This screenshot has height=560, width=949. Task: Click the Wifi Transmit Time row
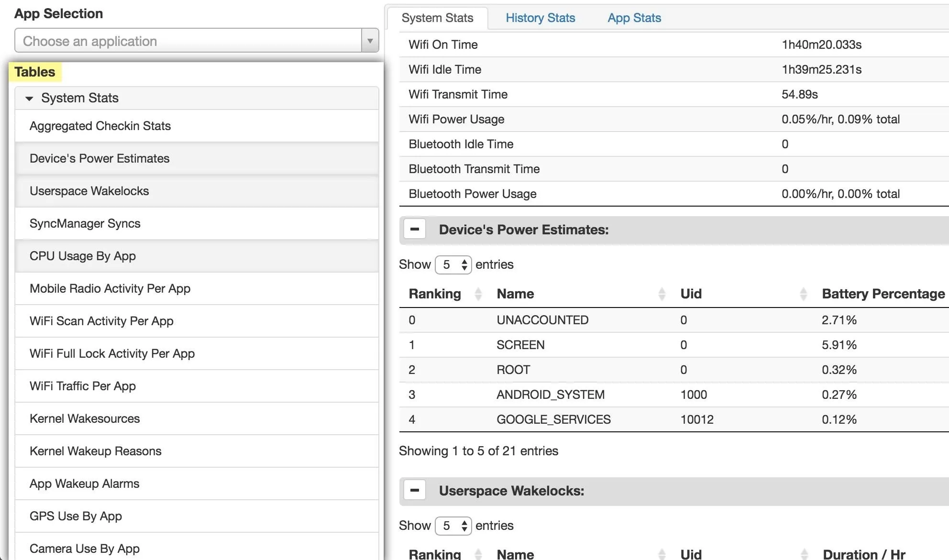(674, 94)
